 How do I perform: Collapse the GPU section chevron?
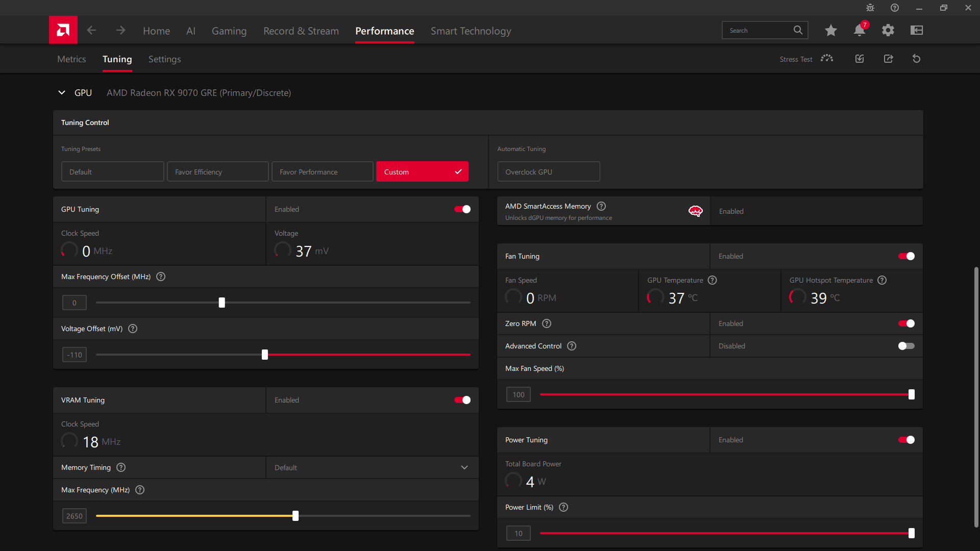click(62, 93)
